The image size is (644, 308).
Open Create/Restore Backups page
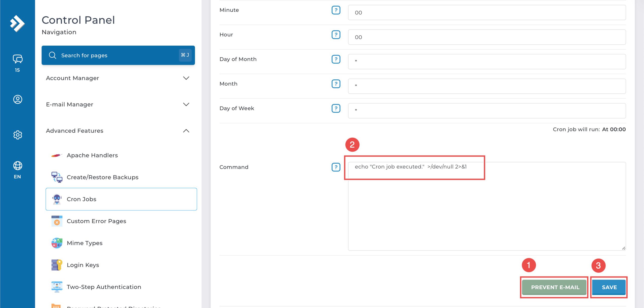coord(102,177)
